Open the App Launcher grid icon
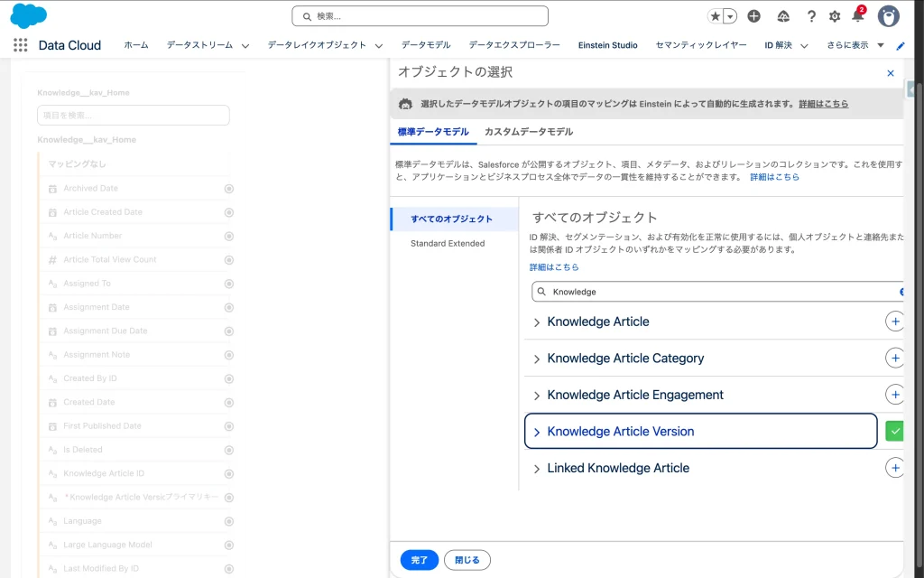The image size is (924, 578). [x=20, y=45]
